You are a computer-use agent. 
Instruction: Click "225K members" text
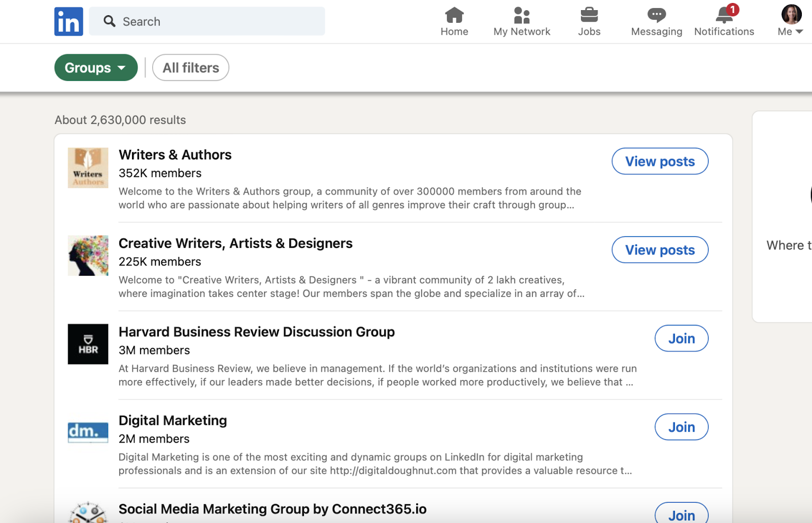click(160, 261)
